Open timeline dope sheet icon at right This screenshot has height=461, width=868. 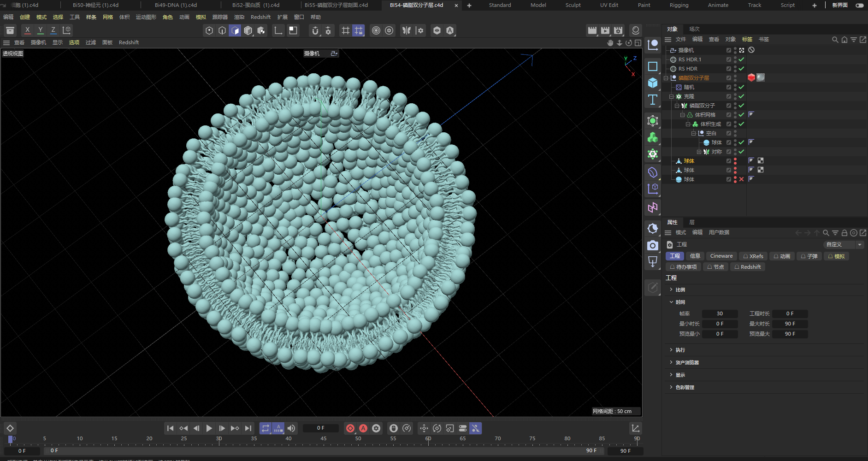[x=635, y=428]
